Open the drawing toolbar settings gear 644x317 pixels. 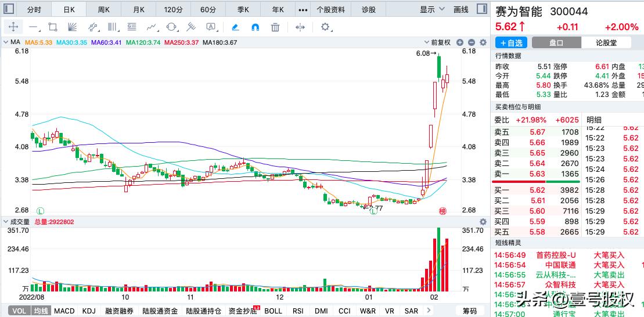pyautogui.click(x=325, y=27)
